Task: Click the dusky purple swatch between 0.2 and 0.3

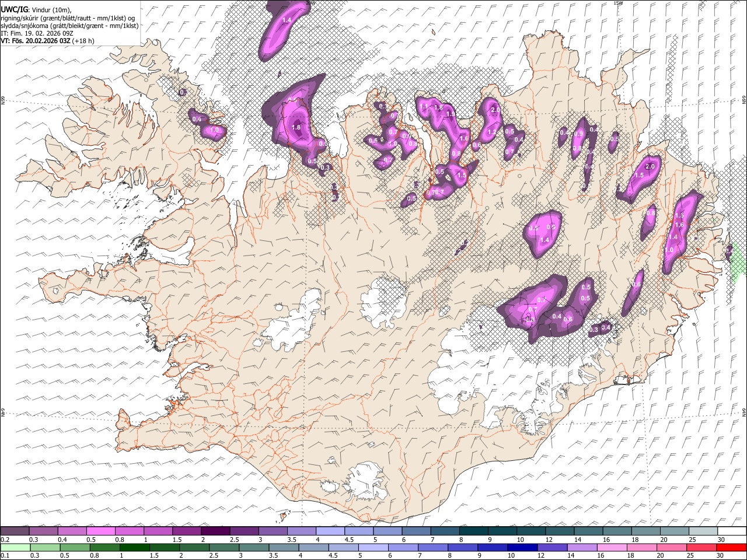Action: coord(15,531)
